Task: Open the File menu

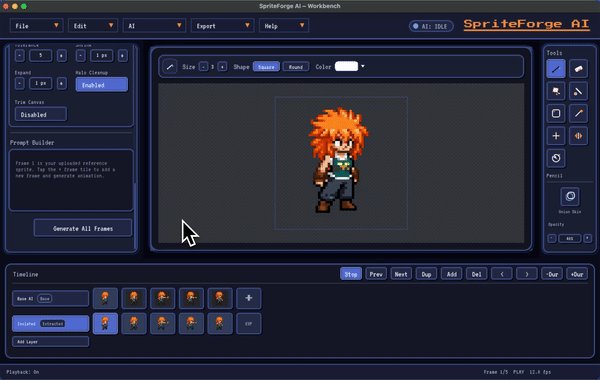Action: tap(36, 26)
